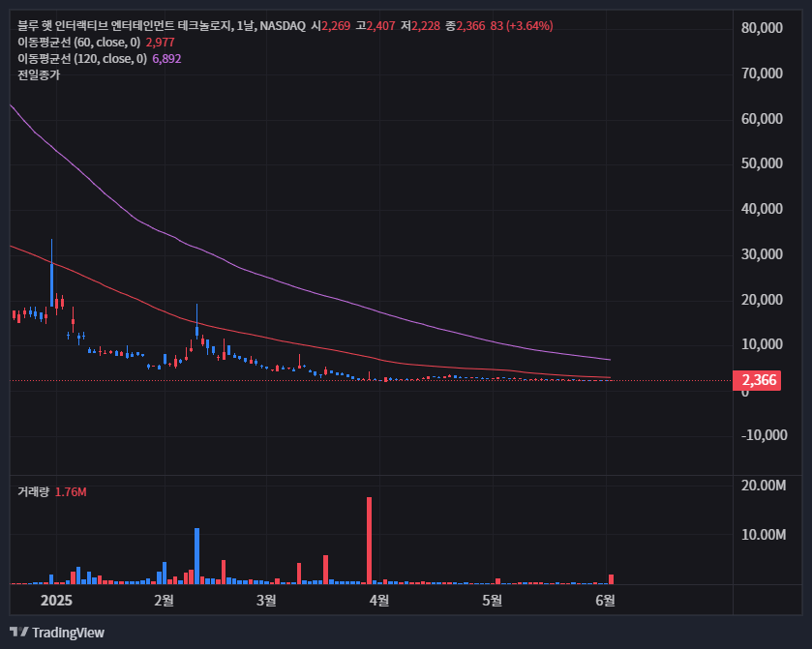
Task: Click the '2월' date axis label
Action: (x=165, y=601)
